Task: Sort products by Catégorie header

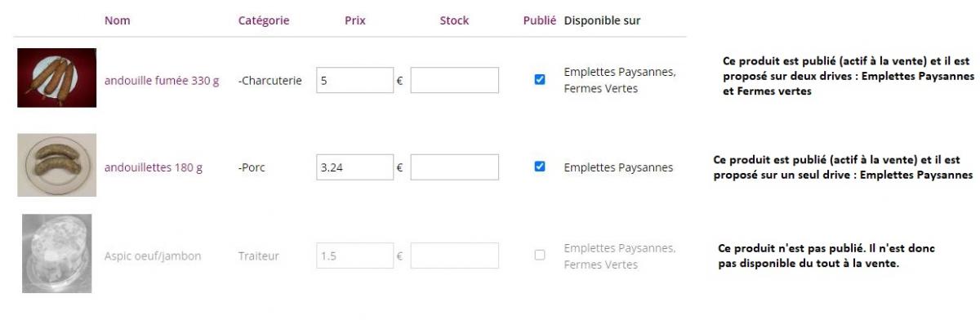Action: coord(264,20)
